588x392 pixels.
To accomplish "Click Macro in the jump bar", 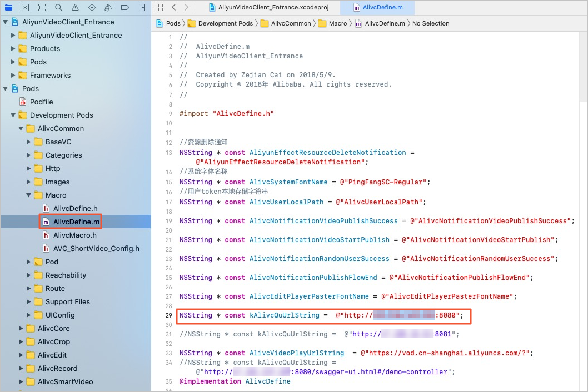I will 332,23.
